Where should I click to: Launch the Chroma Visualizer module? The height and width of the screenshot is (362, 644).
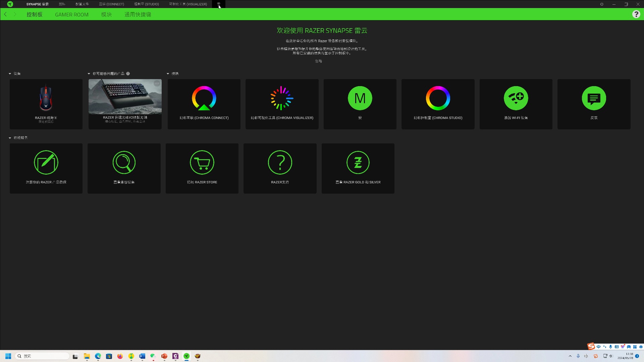click(x=282, y=104)
